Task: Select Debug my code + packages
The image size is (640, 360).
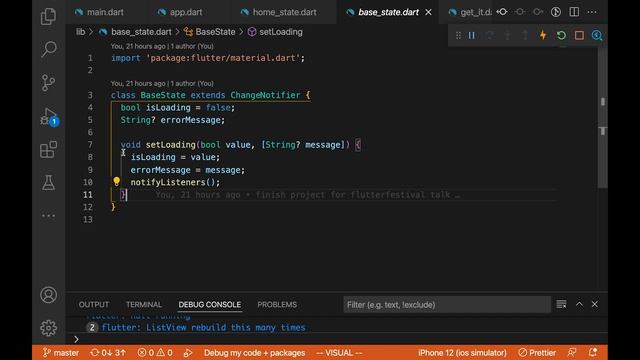Action: (254, 353)
